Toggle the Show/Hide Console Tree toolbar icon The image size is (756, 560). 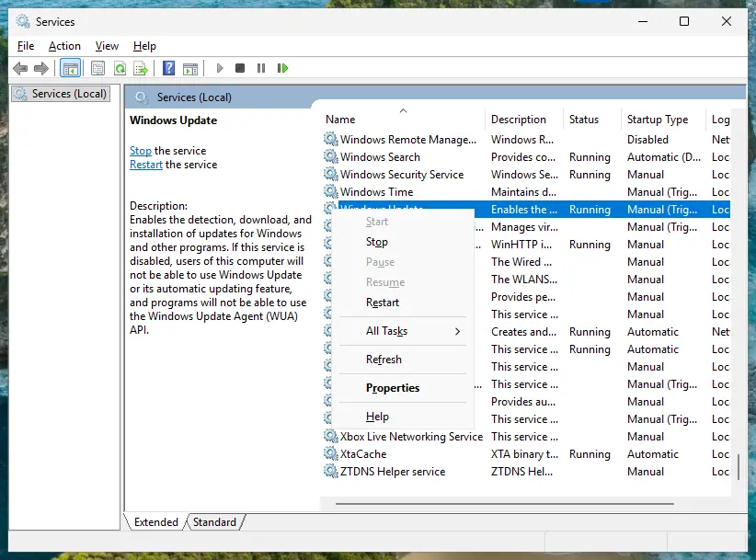(71, 68)
